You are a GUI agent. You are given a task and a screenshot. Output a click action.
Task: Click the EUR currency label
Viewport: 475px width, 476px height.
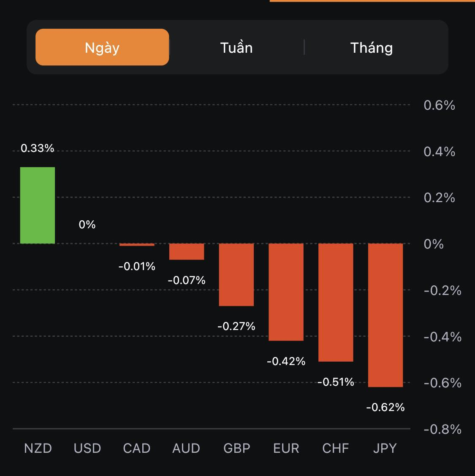pos(286,448)
